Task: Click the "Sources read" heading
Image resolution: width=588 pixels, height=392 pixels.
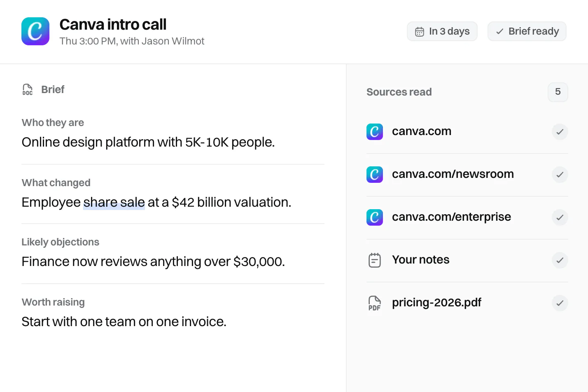Action: pos(399,92)
